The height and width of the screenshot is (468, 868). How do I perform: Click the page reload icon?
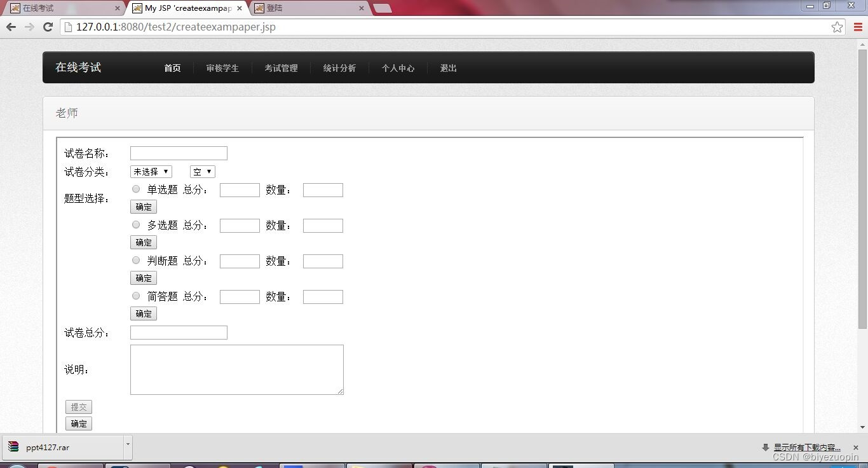48,27
